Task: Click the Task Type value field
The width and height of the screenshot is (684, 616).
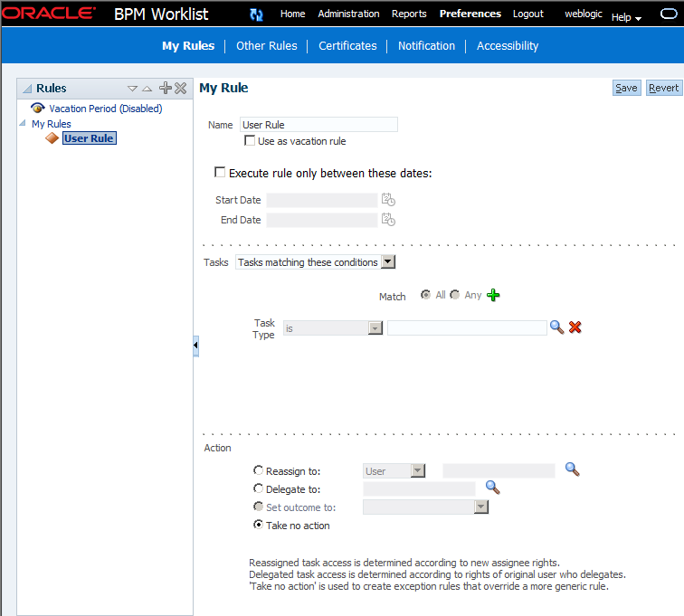Action: point(467,328)
